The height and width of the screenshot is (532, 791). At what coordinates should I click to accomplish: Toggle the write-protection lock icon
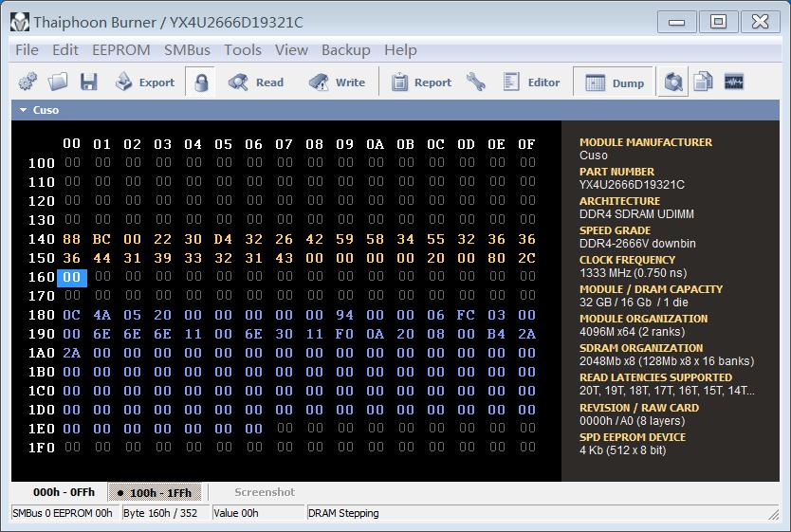click(200, 83)
